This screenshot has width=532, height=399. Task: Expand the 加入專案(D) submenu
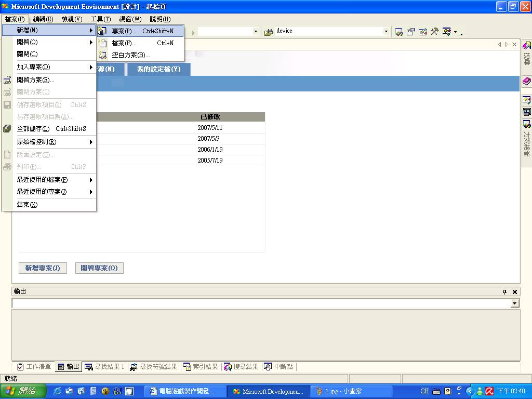[x=49, y=67]
